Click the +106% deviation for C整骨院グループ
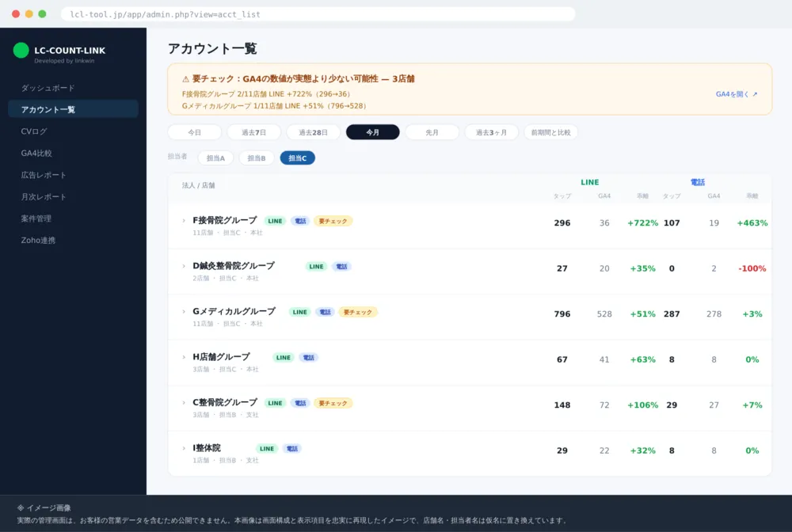Image resolution: width=792 pixels, height=532 pixels. point(642,405)
